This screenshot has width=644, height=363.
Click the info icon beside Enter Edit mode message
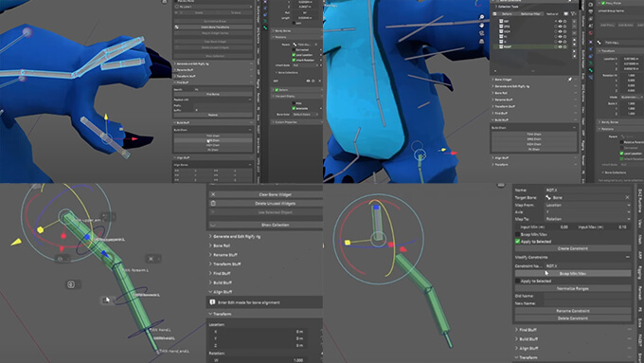212,302
